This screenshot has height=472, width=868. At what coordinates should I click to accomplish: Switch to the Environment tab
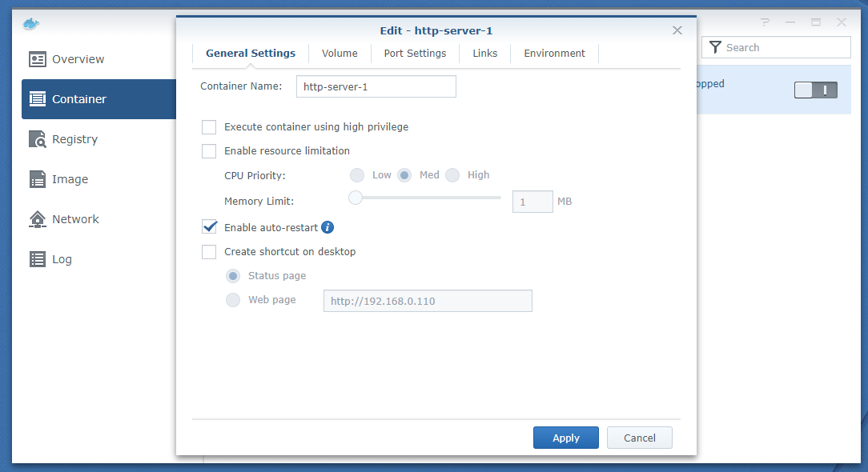click(x=554, y=54)
